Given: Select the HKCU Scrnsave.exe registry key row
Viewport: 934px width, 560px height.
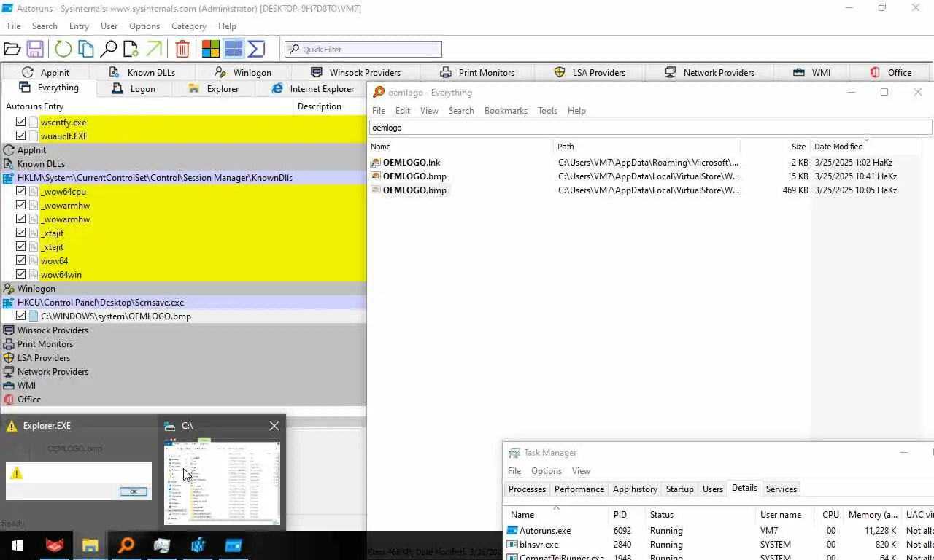Looking at the screenshot, I should click(183, 303).
